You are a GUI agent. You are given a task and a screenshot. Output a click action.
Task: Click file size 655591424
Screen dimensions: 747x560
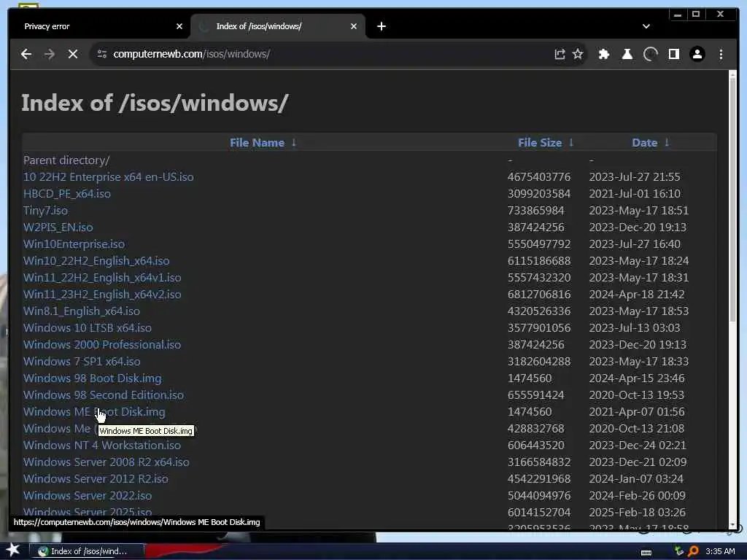535,395
